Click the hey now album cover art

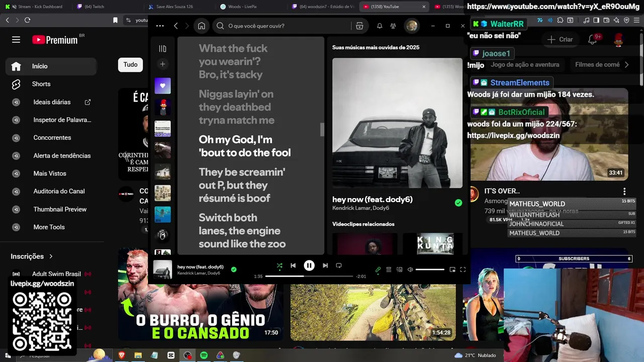click(x=397, y=123)
